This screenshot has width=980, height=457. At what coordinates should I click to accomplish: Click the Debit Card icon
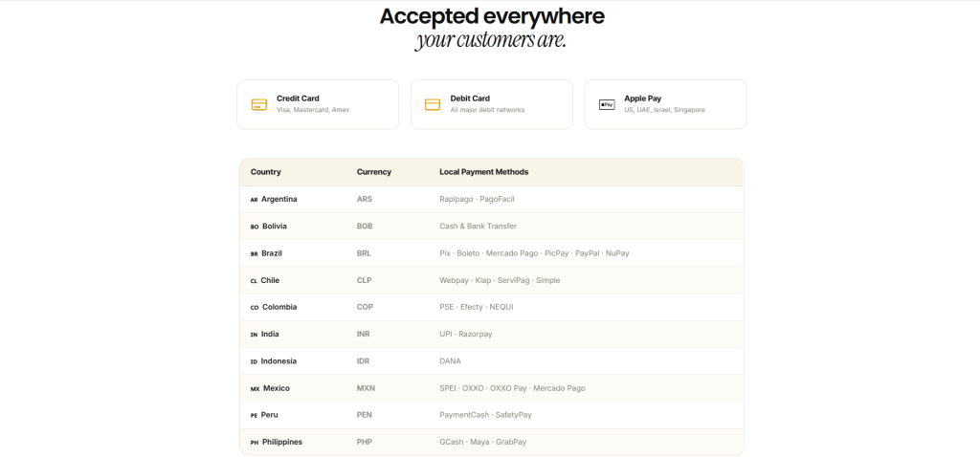[x=433, y=104]
